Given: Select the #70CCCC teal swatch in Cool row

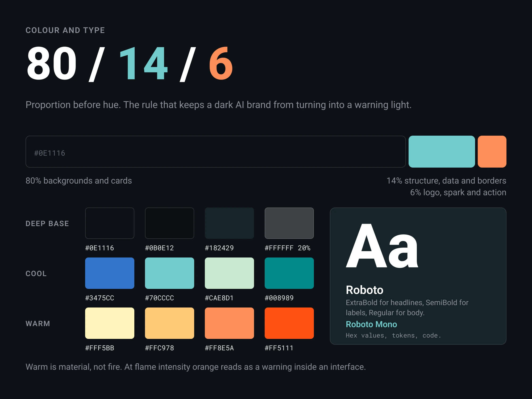Looking at the screenshot, I should click(x=169, y=273).
